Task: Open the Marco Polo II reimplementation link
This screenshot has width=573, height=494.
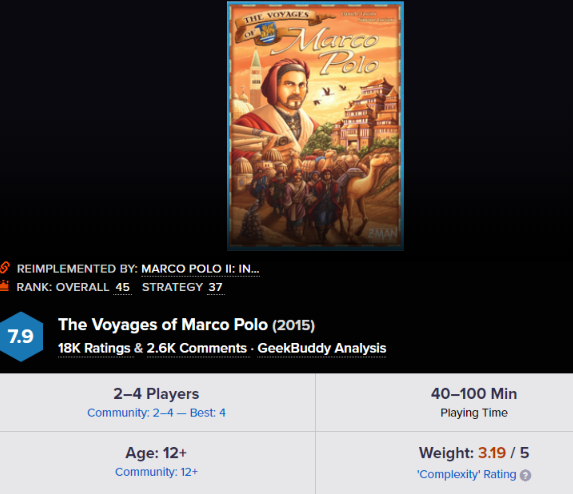Action: [200, 269]
